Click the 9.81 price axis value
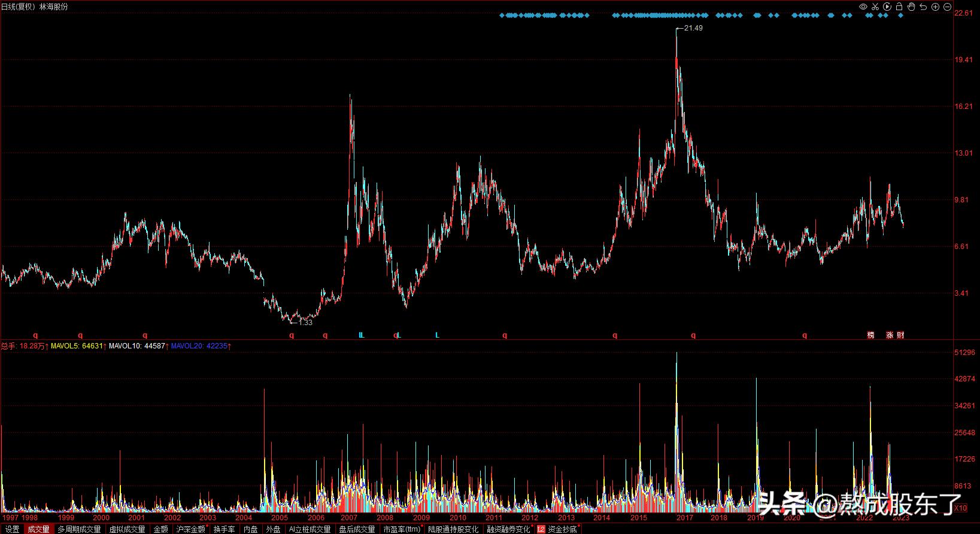The image size is (980, 534). tap(963, 200)
